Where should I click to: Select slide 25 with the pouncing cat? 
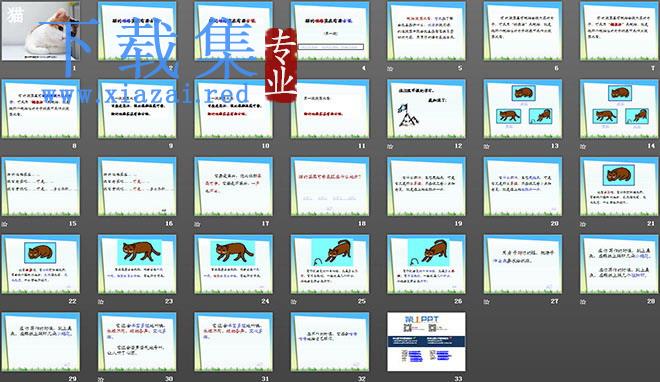(x=330, y=264)
